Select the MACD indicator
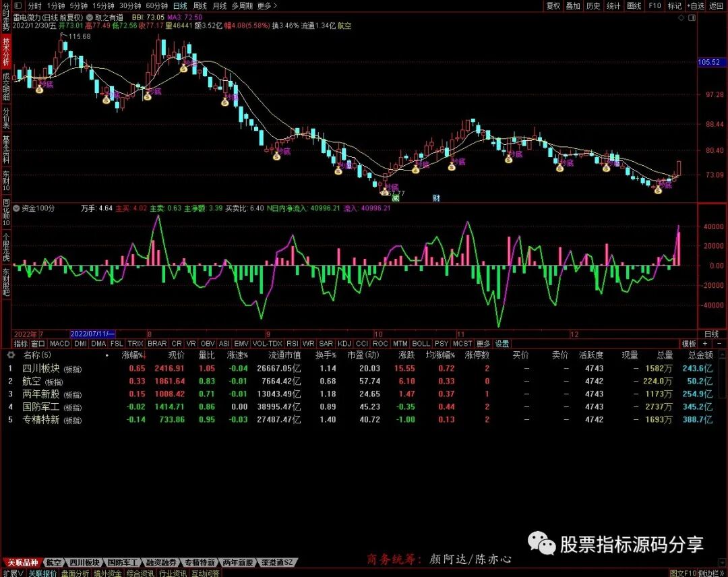The image size is (728, 577). click(59, 344)
